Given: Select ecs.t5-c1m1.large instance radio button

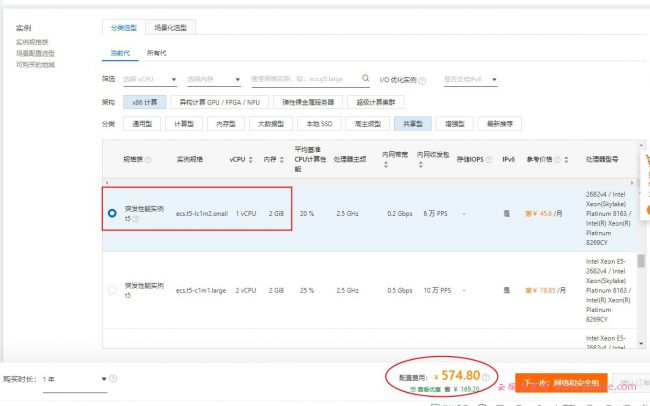Looking at the screenshot, I should point(111,290).
